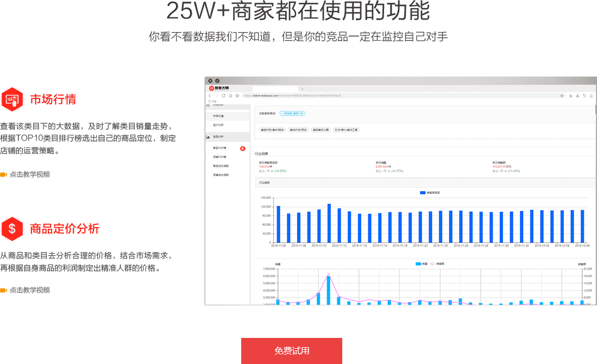Click the bar chart icon beside 选品分析
The image size is (597, 364).
point(209,137)
